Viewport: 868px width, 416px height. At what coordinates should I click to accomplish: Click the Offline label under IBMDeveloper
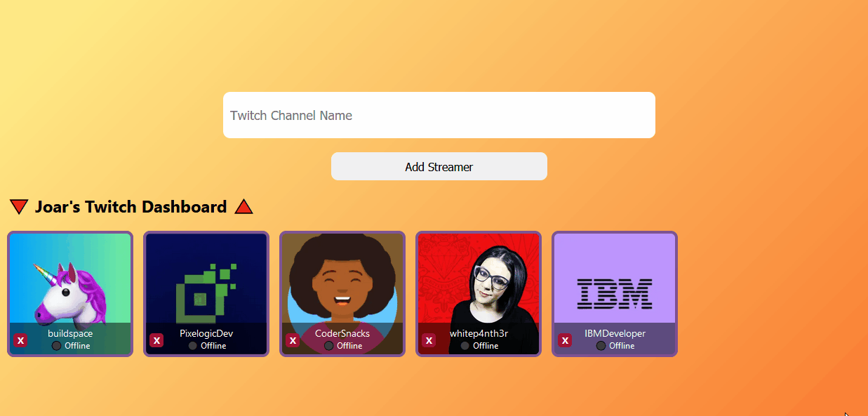tap(622, 346)
